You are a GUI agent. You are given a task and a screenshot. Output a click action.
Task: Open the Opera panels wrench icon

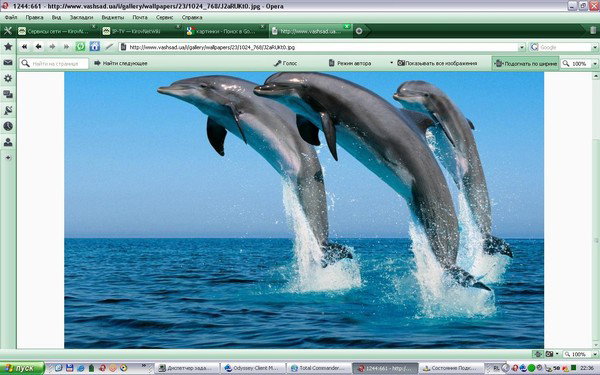coord(8,31)
